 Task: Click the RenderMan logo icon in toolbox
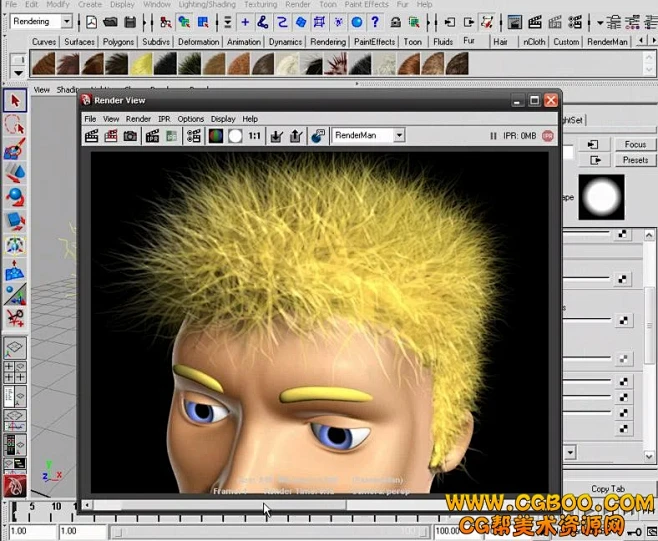click(x=15, y=486)
